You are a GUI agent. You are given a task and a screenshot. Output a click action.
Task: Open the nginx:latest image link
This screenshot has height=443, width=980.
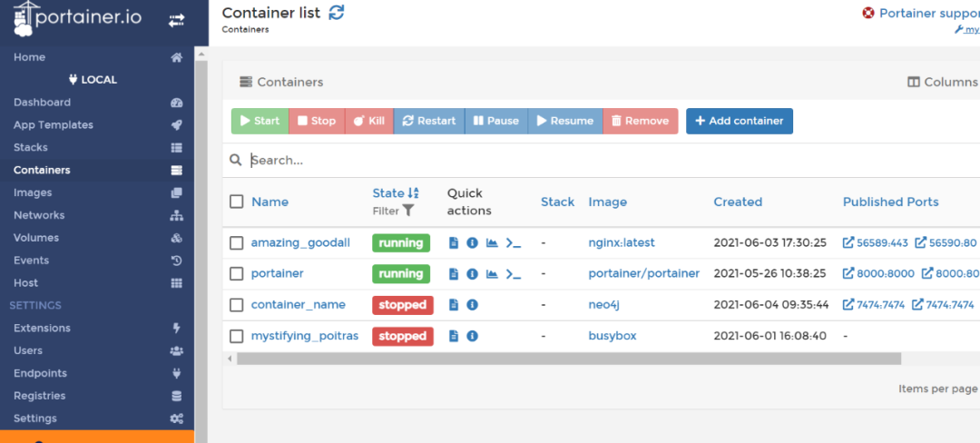[622, 243]
